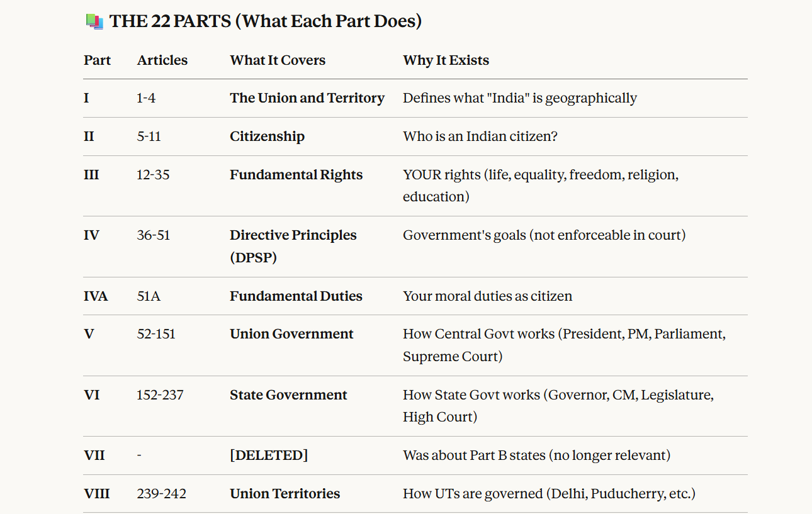
Task: Select the "Fundamental Rights" cell
Action: click(296, 175)
